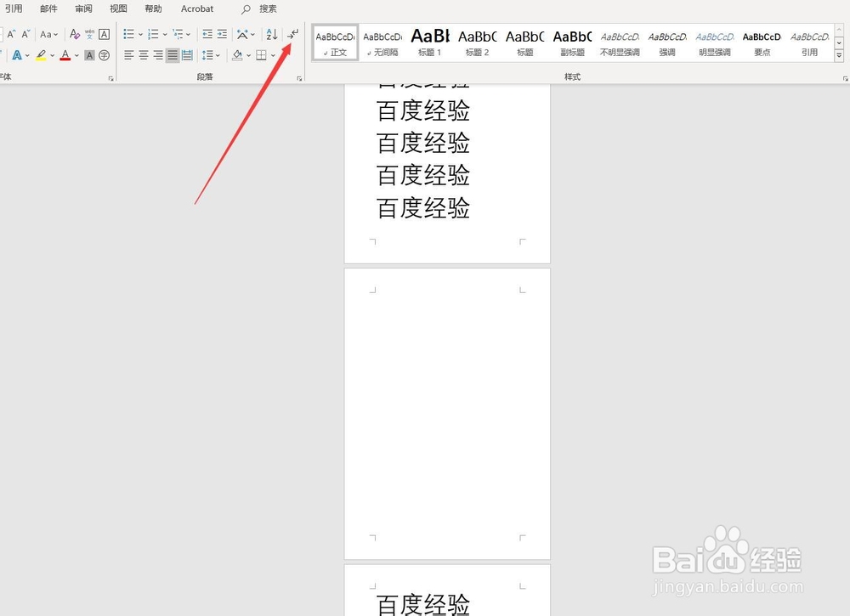Move up one row in the styles gallery

[x=839, y=30]
